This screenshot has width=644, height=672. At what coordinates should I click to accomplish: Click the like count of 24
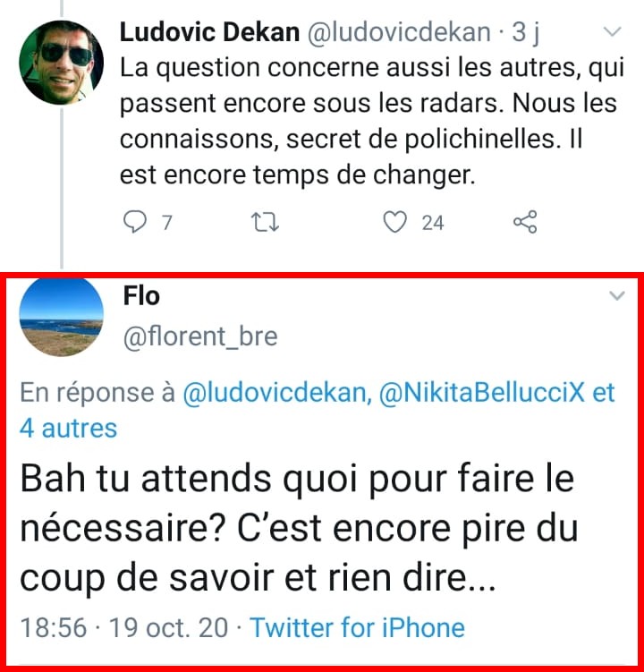point(433,223)
